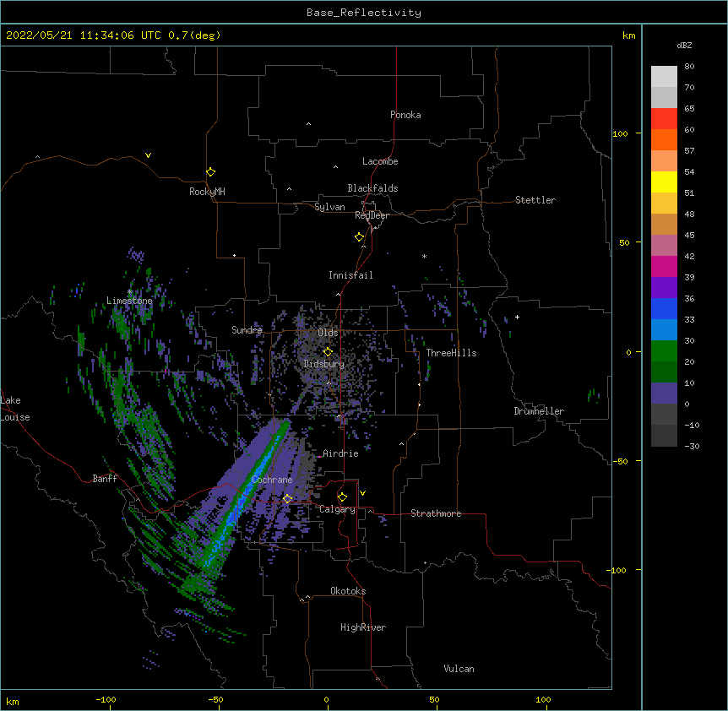Click the yellow diamond marker above Calgary label
The width and height of the screenshot is (728, 711).
tap(342, 497)
